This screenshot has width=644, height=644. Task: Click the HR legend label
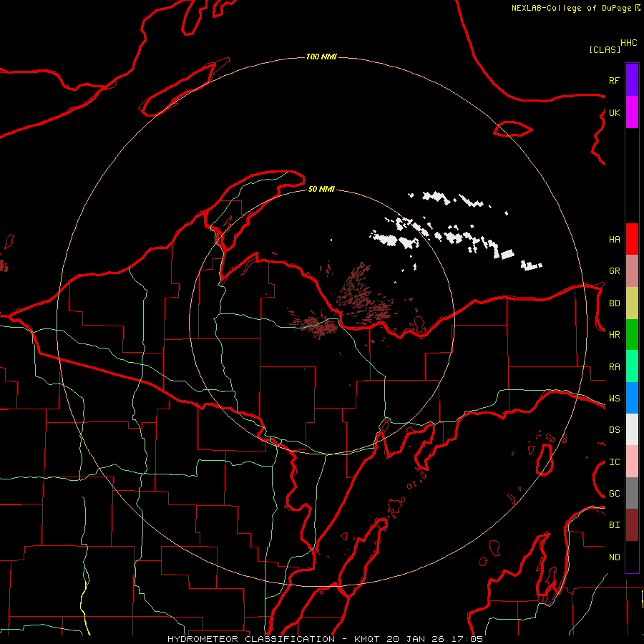(615, 335)
